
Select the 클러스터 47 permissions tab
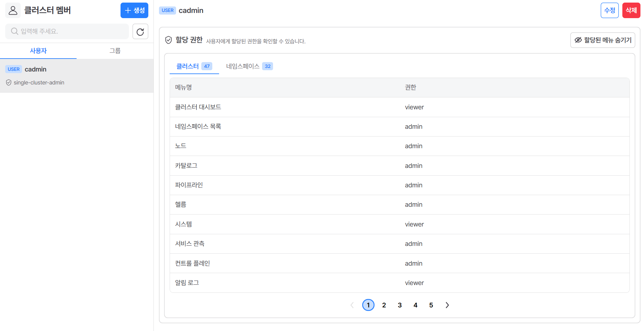tap(194, 66)
